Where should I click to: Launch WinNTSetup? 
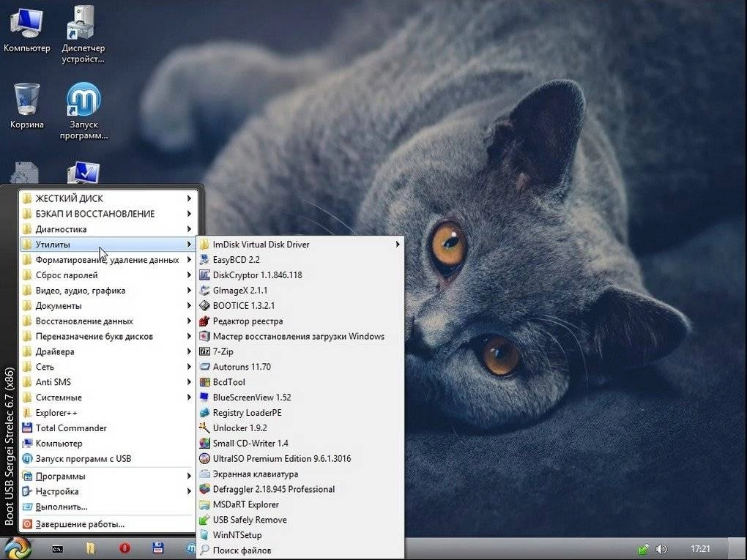click(300, 535)
